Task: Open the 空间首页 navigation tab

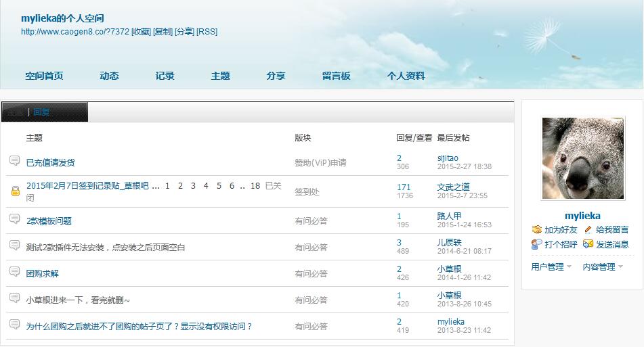Action: click(x=44, y=76)
